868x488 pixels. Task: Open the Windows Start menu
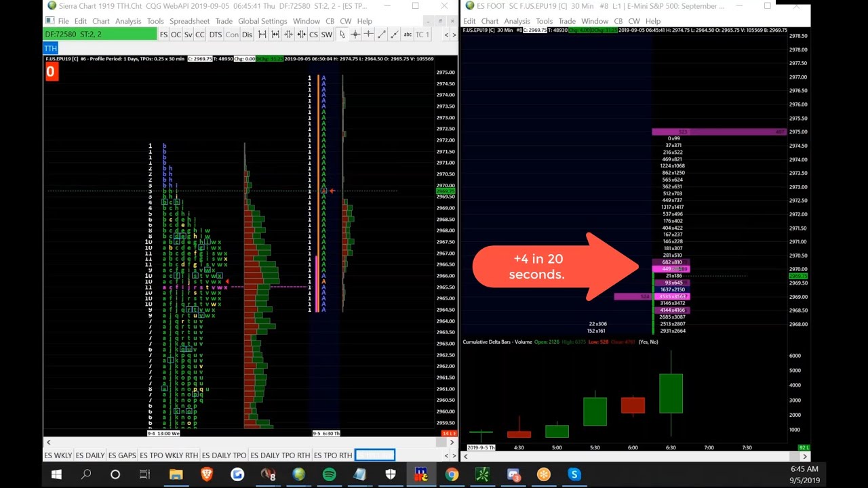pos(56,474)
